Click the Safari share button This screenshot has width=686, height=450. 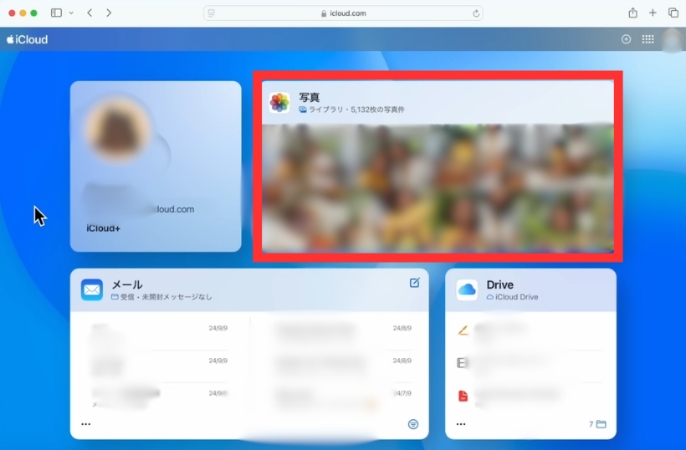click(633, 13)
